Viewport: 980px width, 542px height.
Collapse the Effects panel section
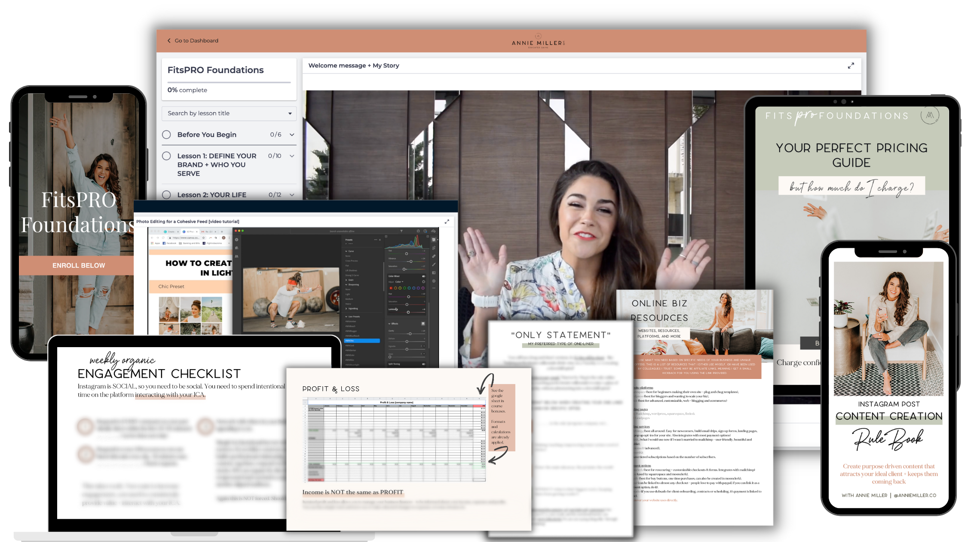click(x=389, y=324)
